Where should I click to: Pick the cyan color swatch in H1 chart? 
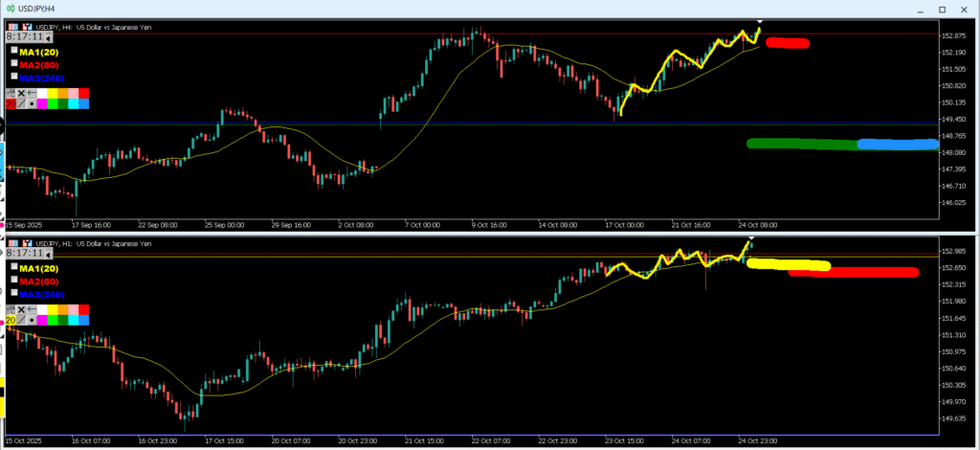click(73, 321)
